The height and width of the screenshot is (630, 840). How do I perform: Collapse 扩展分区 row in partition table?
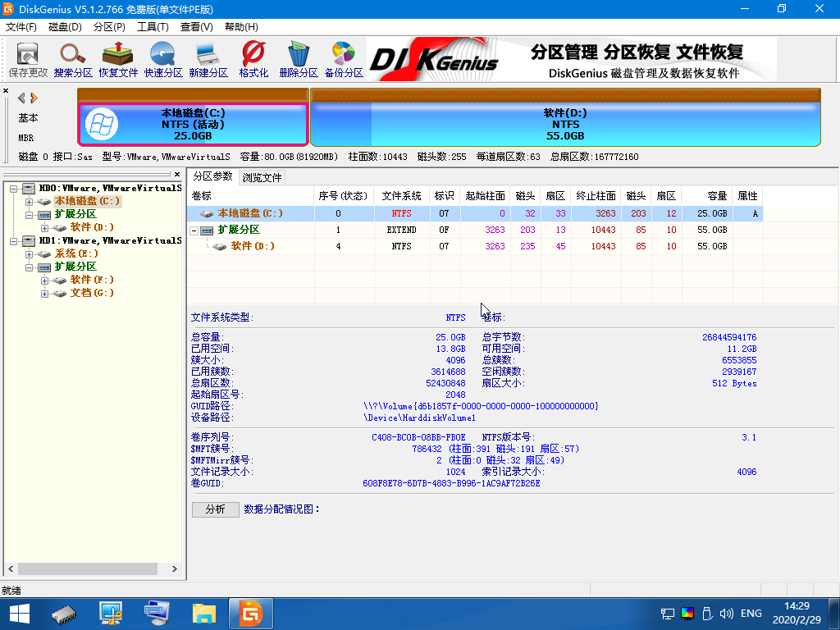tap(194, 231)
